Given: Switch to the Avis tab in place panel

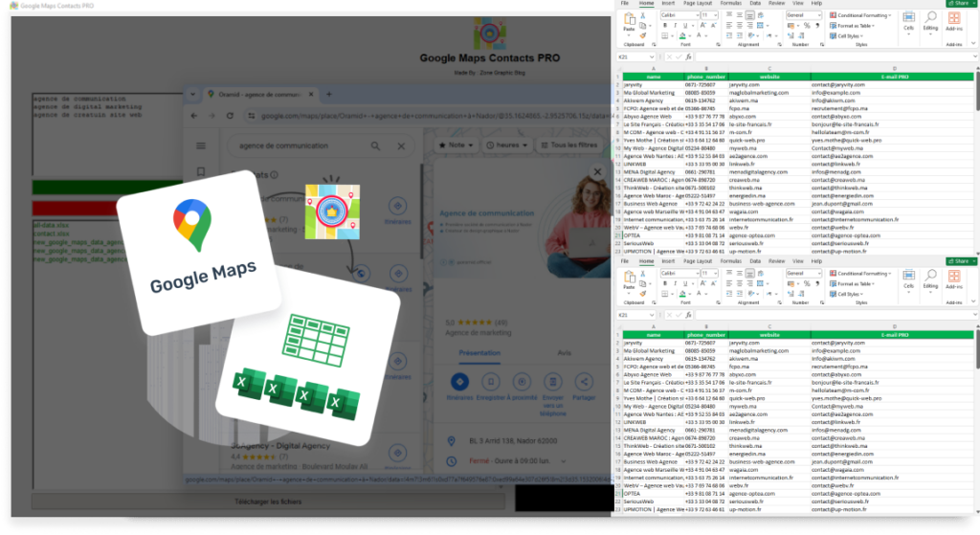Looking at the screenshot, I should tap(565, 353).
